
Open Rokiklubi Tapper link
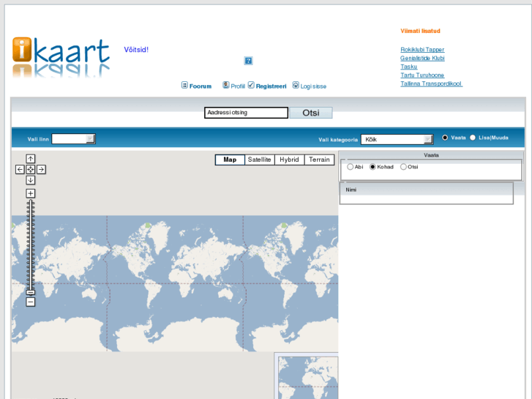(422, 50)
